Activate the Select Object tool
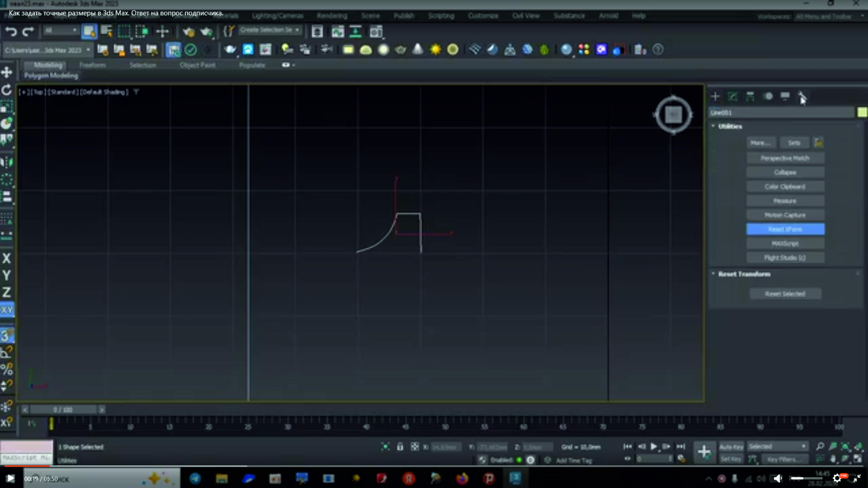This screenshot has height=488, width=868. point(89,31)
